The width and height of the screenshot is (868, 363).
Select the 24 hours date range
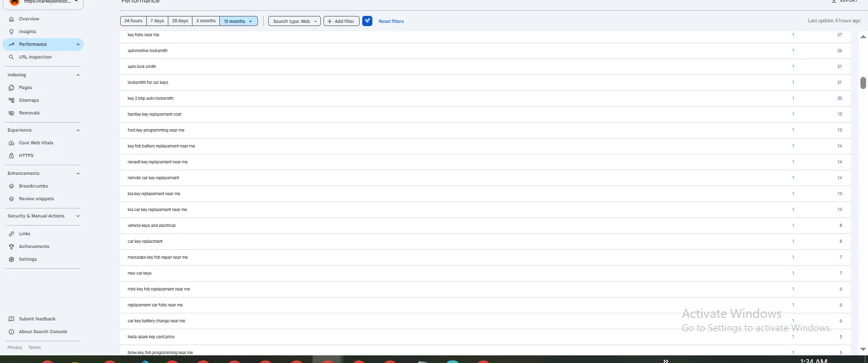pyautogui.click(x=133, y=21)
